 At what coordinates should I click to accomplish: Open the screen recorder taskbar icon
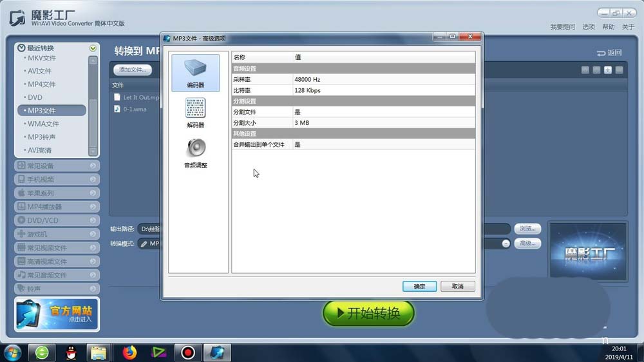(x=188, y=352)
